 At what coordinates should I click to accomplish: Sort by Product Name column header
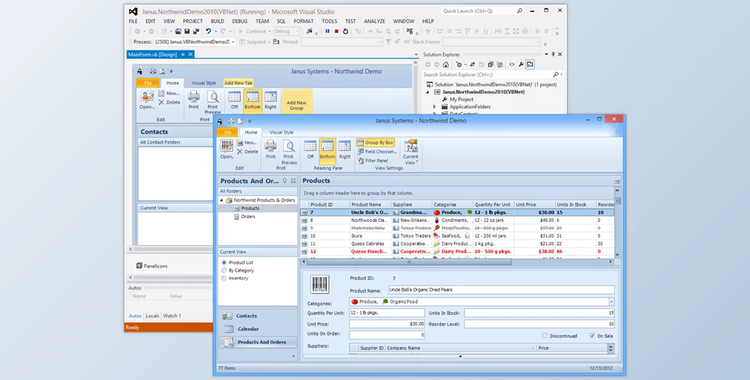click(369, 204)
